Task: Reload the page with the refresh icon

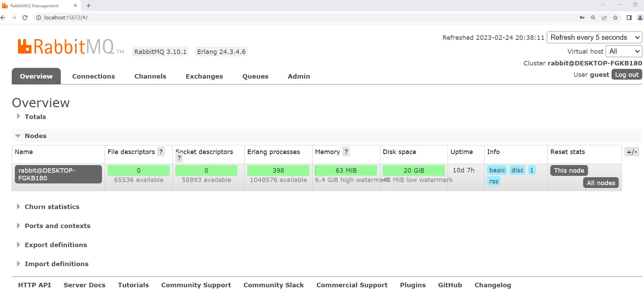Action: point(25,18)
